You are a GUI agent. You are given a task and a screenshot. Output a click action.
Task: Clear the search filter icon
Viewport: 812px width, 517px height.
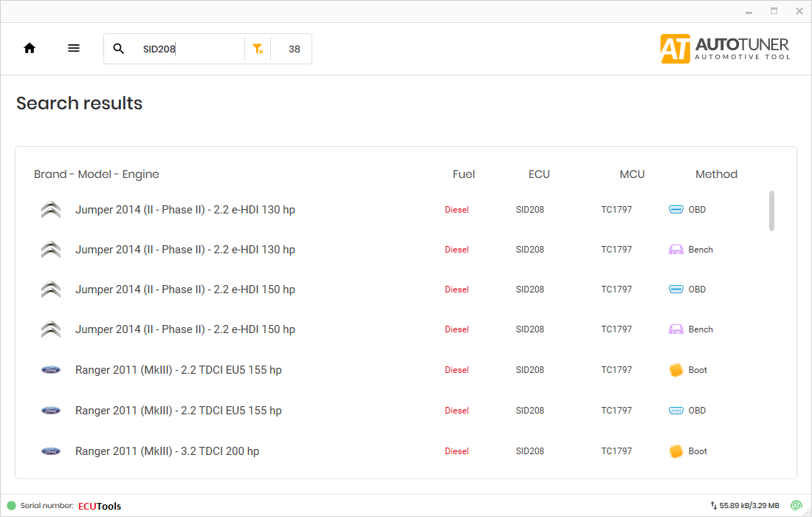click(x=258, y=49)
